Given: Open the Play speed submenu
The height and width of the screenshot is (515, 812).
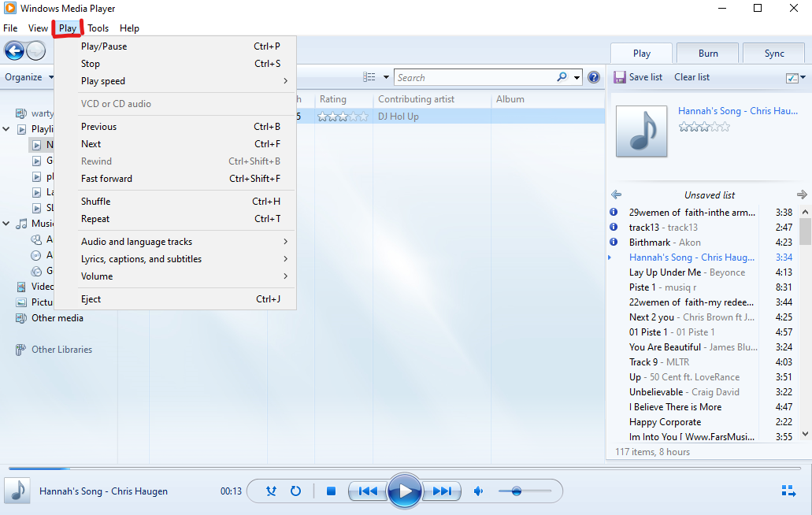Looking at the screenshot, I should click(175, 81).
